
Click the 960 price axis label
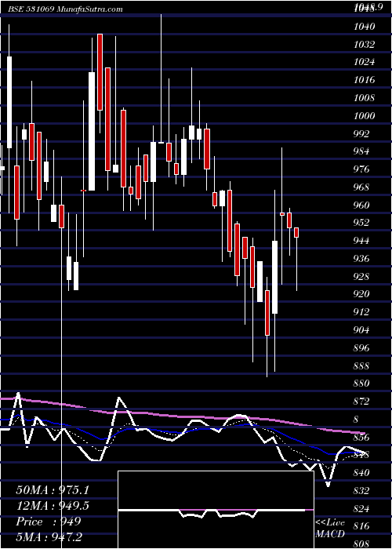361,205
